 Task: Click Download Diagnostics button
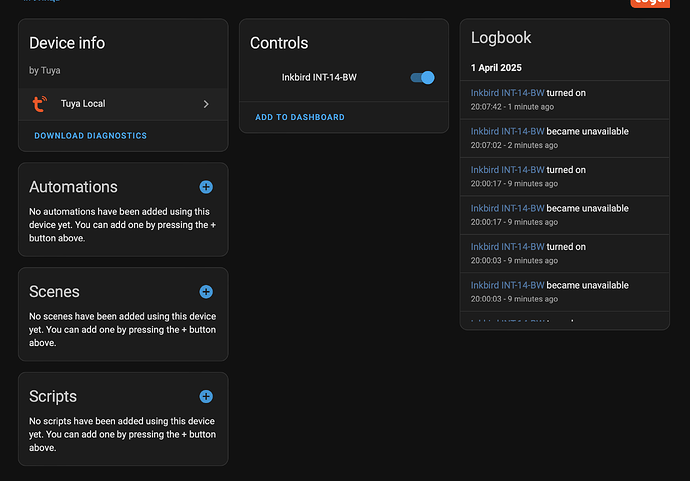(x=91, y=136)
